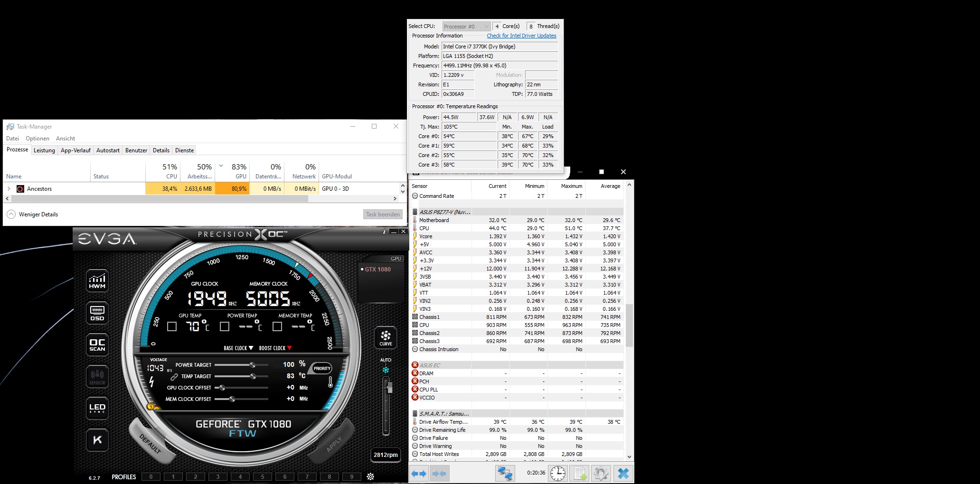Click the Task beenden button
The height and width of the screenshot is (484, 980).
pos(383,214)
